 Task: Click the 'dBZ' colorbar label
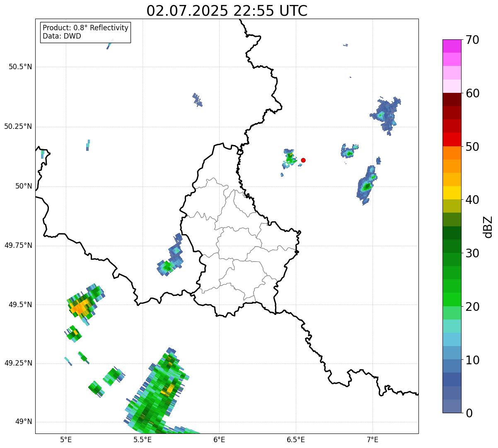[488, 227]
